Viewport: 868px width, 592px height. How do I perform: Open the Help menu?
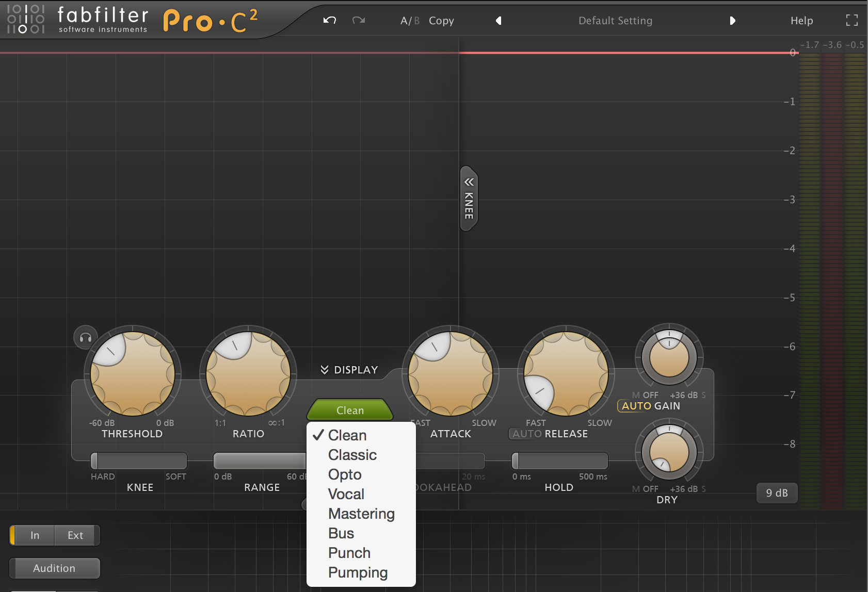point(801,21)
